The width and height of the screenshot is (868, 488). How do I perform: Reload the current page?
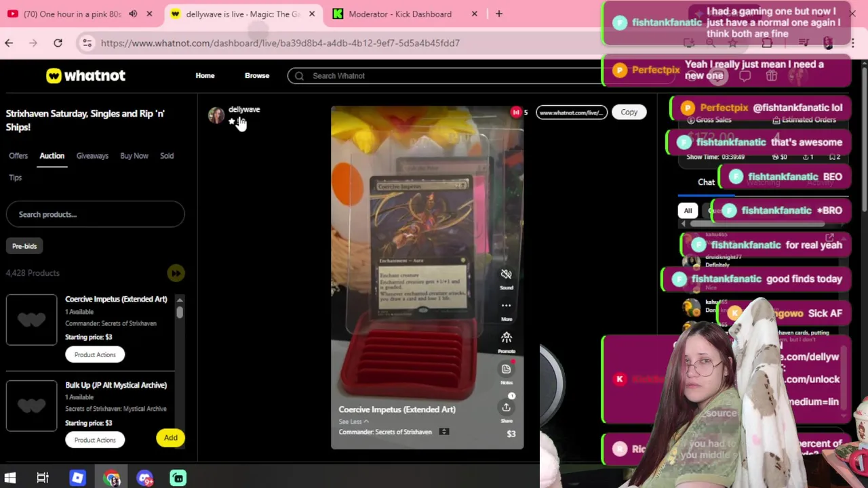click(58, 43)
